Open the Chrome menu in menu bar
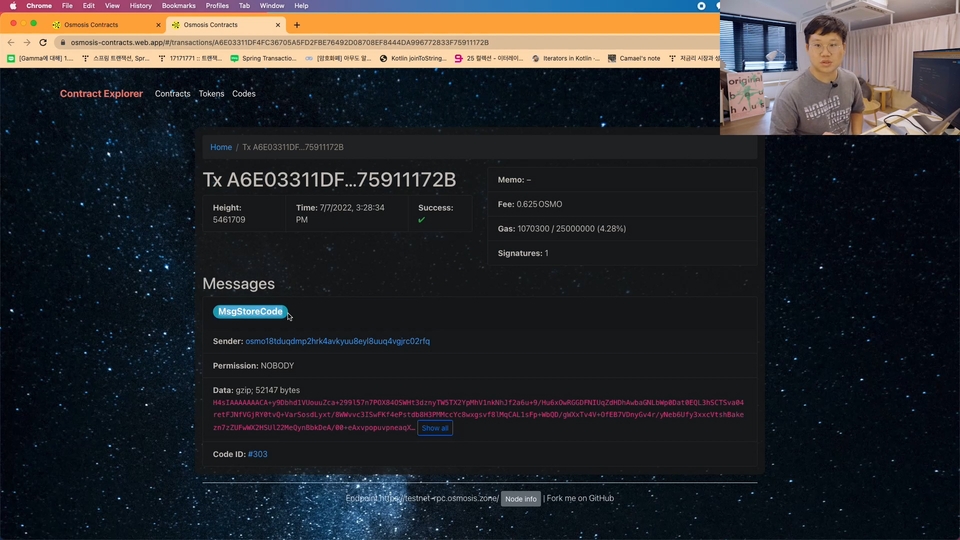The height and width of the screenshot is (540, 960). coord(39,6)
